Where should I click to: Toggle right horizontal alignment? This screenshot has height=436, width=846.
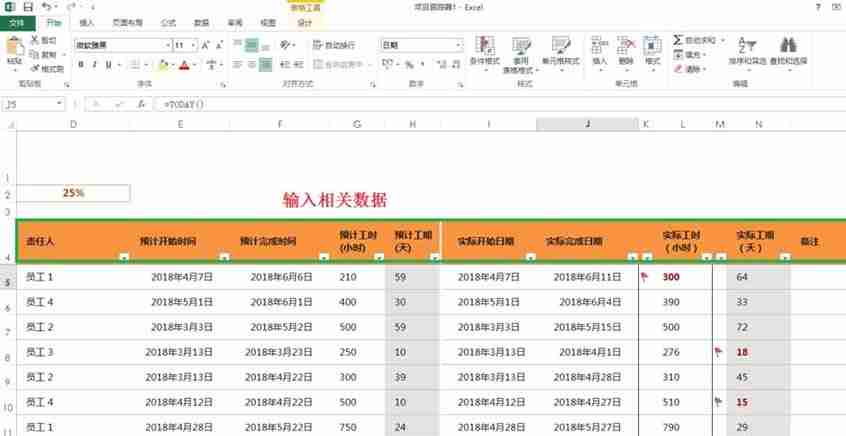[x=265, y=65]
